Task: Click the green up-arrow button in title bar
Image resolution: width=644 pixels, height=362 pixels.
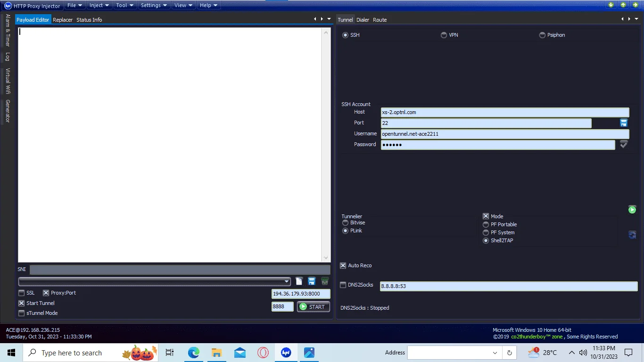Action: (x=623, y=5)
